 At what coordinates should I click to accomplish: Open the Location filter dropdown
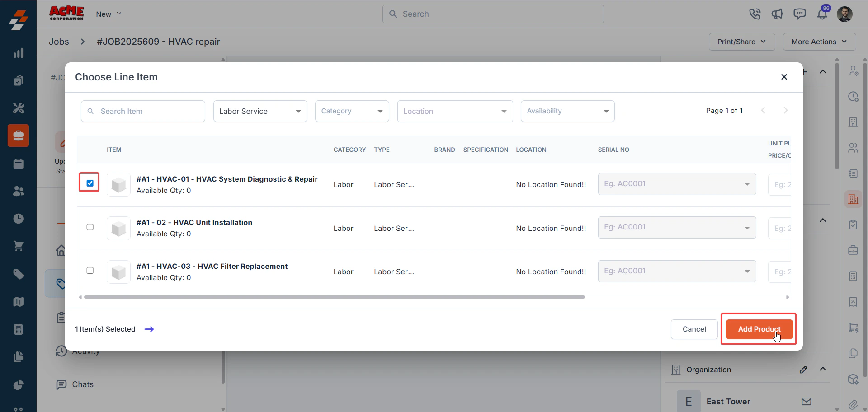click(x=455, y=111)
